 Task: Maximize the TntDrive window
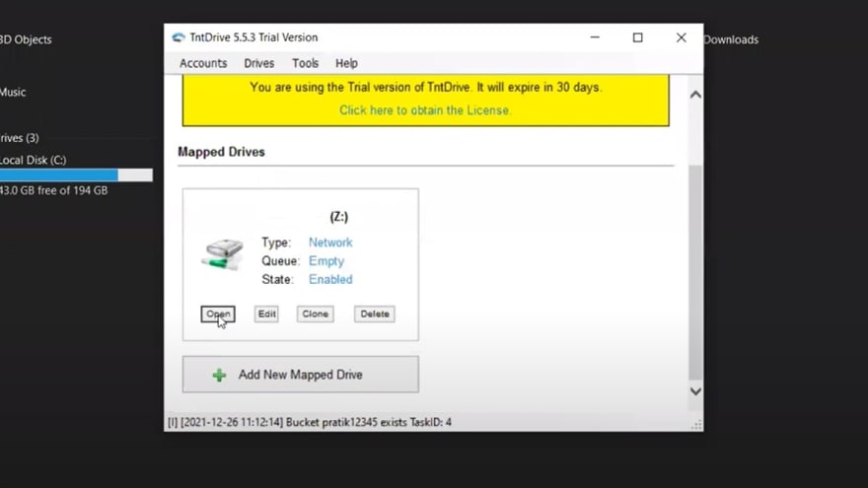[x=638, y=37]
